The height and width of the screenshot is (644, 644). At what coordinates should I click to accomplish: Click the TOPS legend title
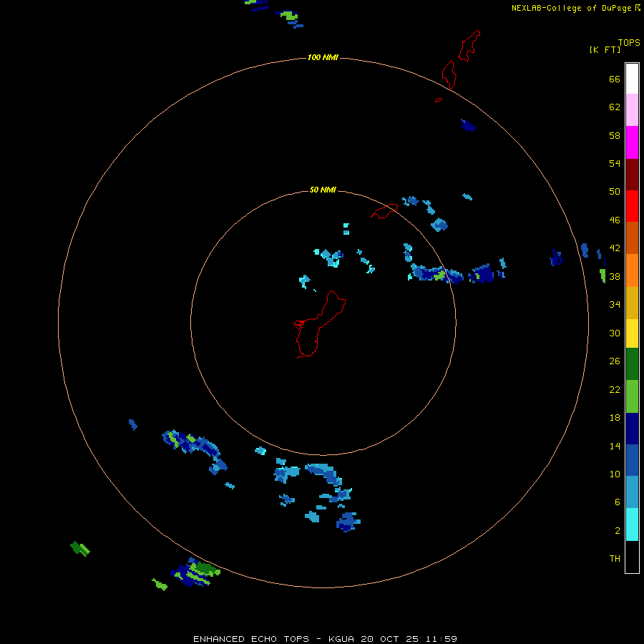tap(629, 42)
